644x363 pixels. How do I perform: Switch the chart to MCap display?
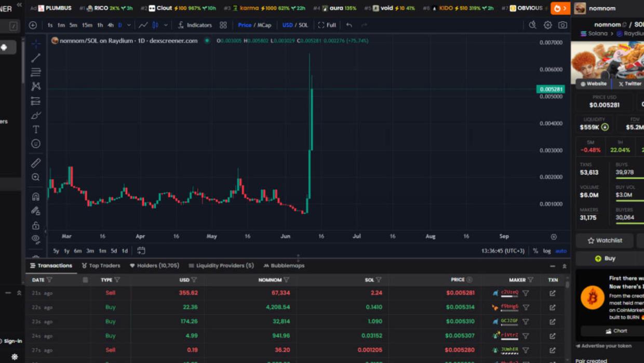click(x=264, y=25)
